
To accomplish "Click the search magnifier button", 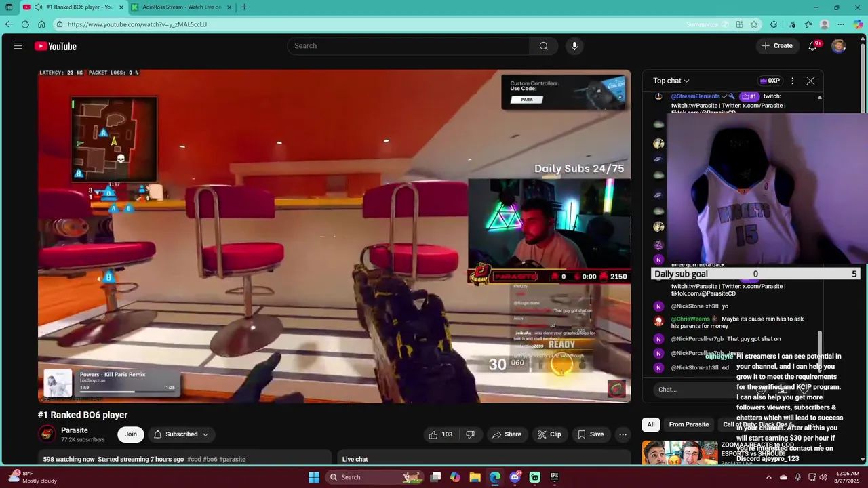I will (x=543, y=46).
